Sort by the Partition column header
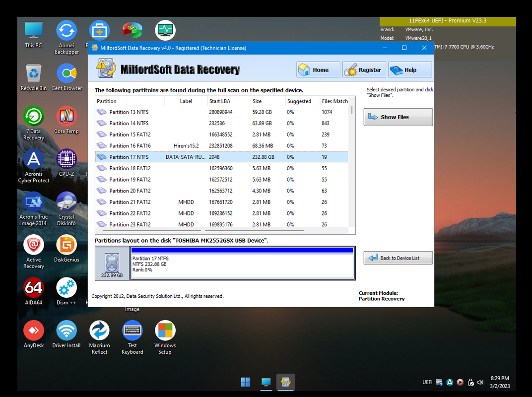 pyautogui.click(x=130, y=101)
